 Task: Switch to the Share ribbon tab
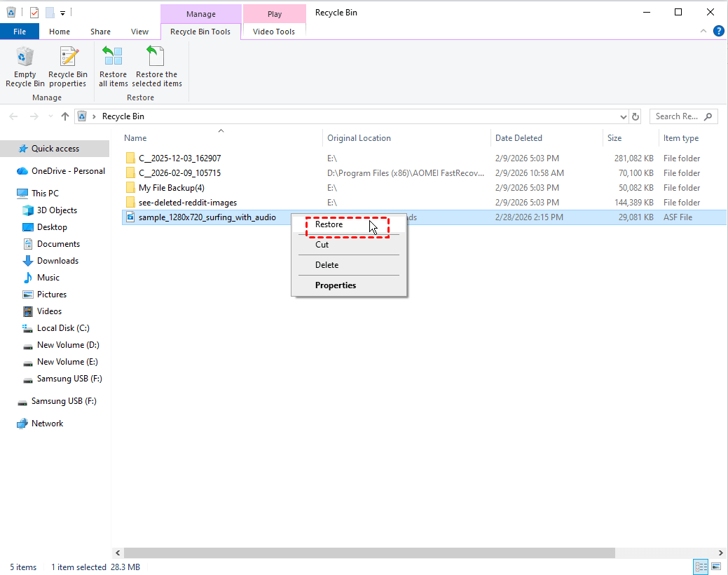tap(100, 32)
